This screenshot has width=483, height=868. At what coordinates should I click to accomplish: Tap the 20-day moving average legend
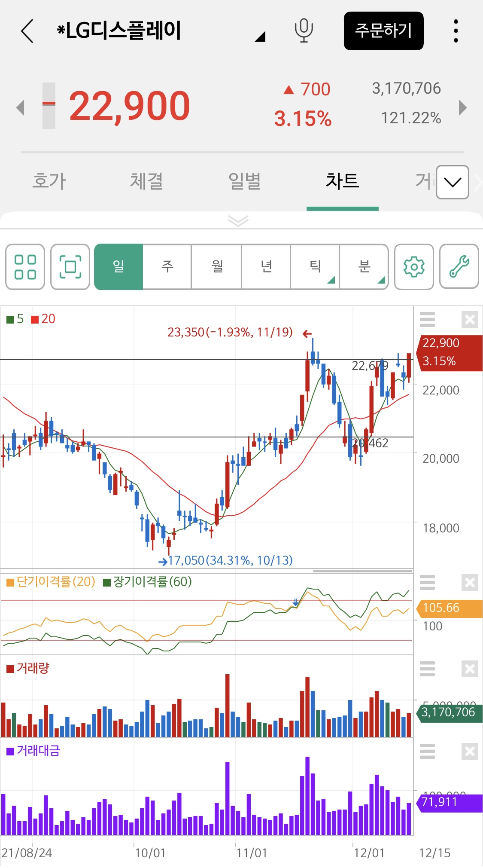click(43, 319)
